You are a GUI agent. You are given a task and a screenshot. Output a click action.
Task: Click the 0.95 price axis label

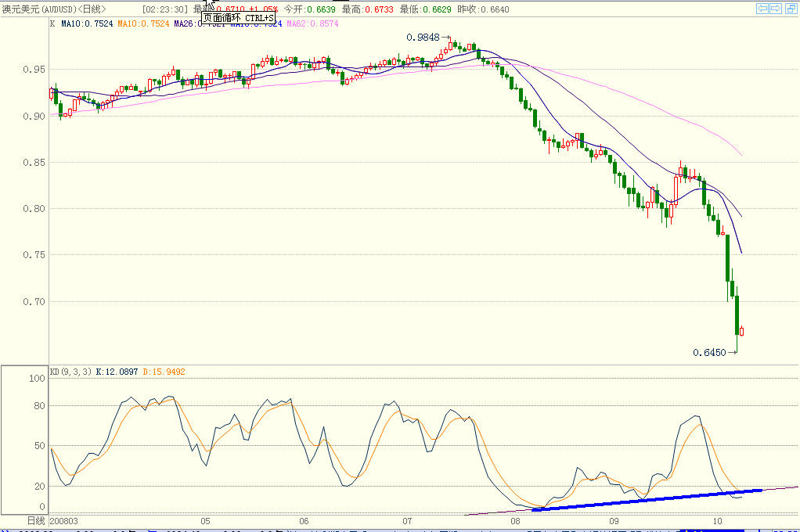(x=34, y=70)
